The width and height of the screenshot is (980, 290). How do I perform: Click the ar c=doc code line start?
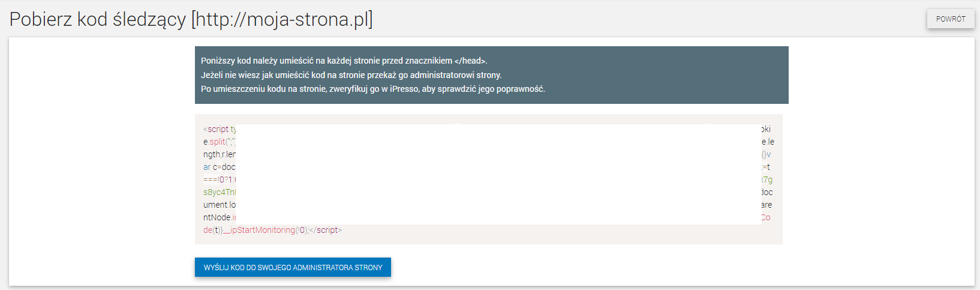tap(220, 167)
